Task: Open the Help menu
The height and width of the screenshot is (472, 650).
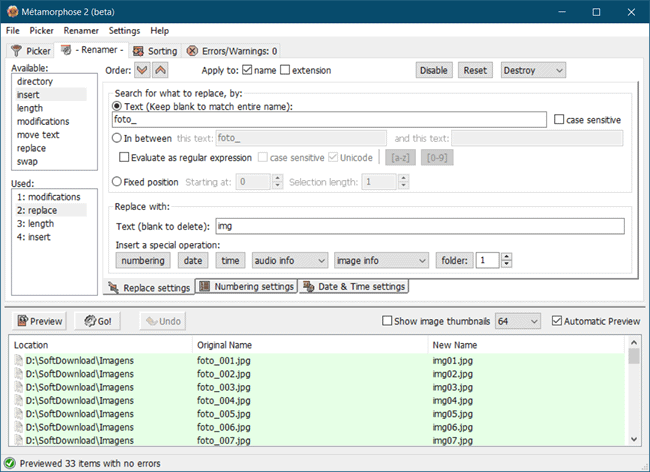Action: [x=160, y=31]
